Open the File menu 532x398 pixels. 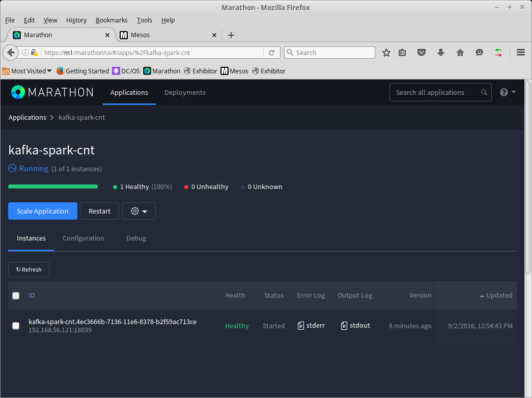[10, 20]
